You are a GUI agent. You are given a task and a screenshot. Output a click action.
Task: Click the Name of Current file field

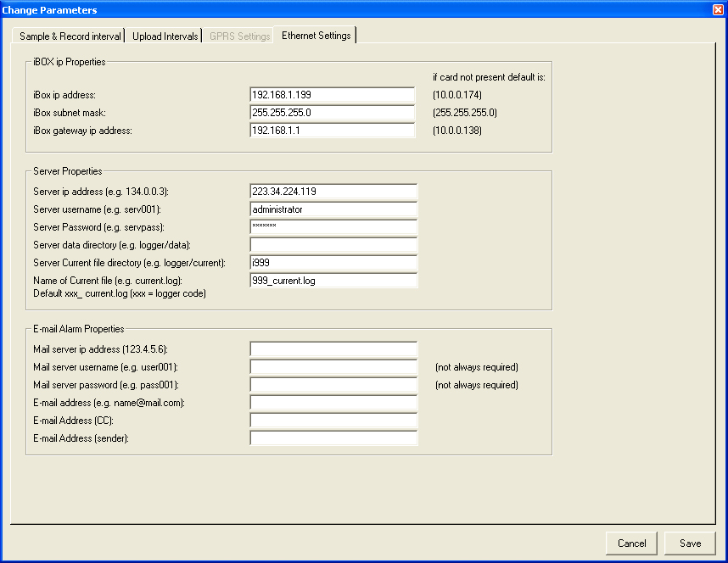click(x=333, y=281)
